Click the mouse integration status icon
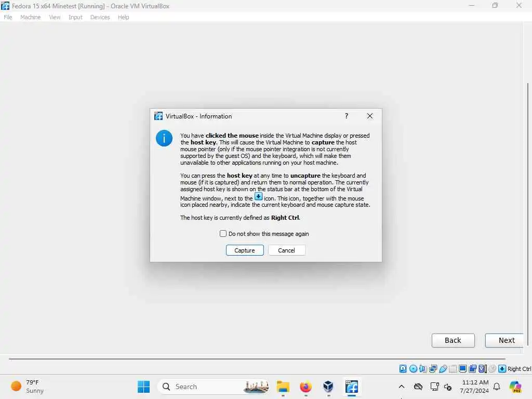The width and height of the screenshot is (532, 399). click(493, 368)
